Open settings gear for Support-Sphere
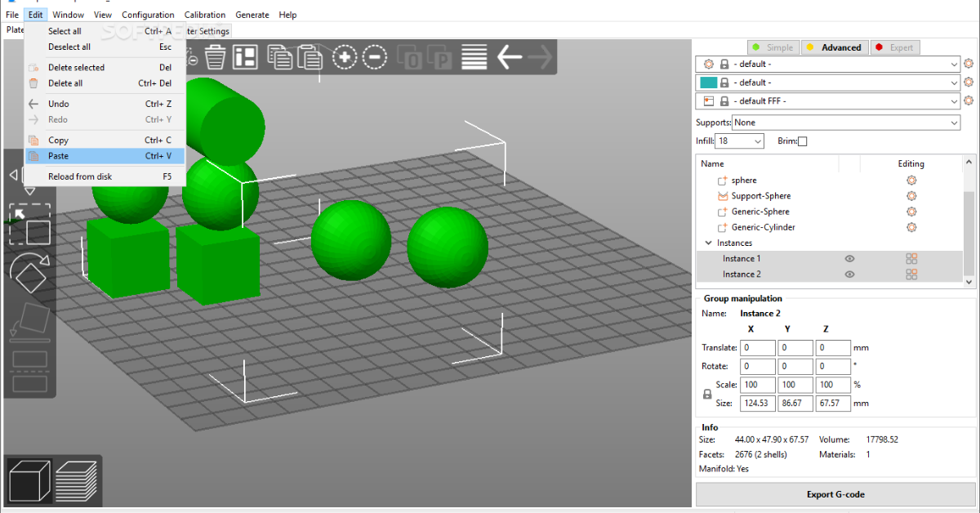 click(x=911, y=196)
